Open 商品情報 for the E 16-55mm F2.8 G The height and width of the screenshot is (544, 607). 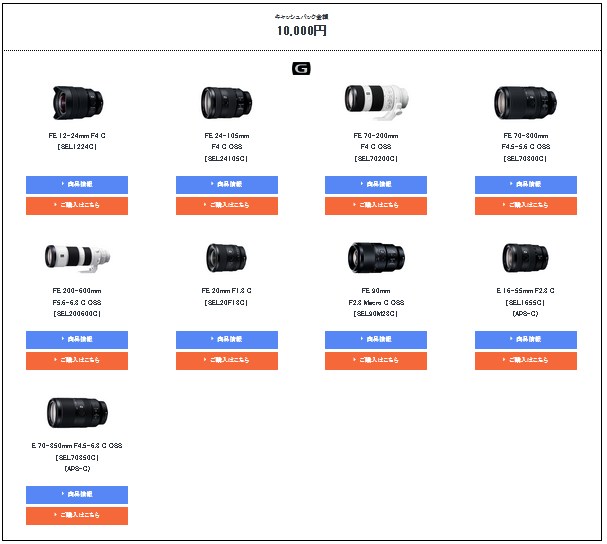526,340
